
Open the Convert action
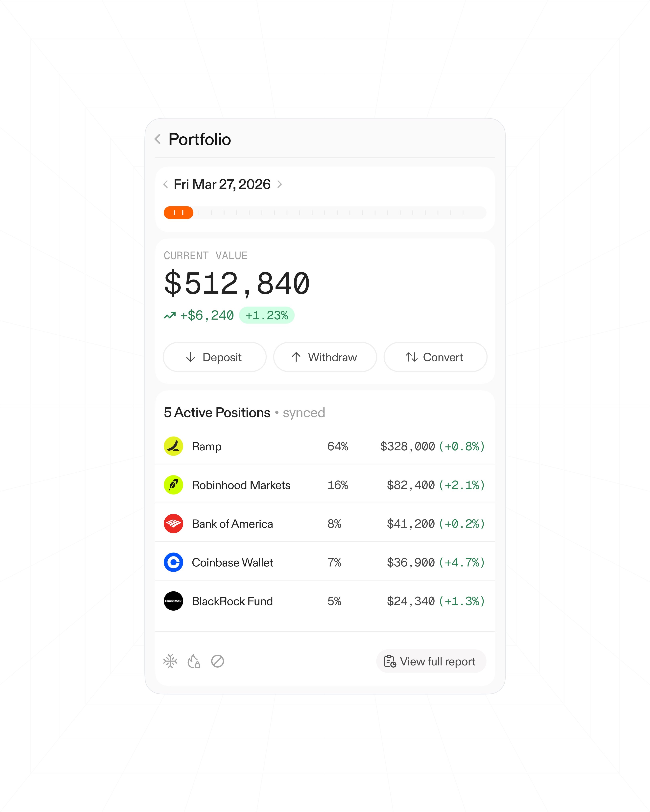tap(435, 357)
